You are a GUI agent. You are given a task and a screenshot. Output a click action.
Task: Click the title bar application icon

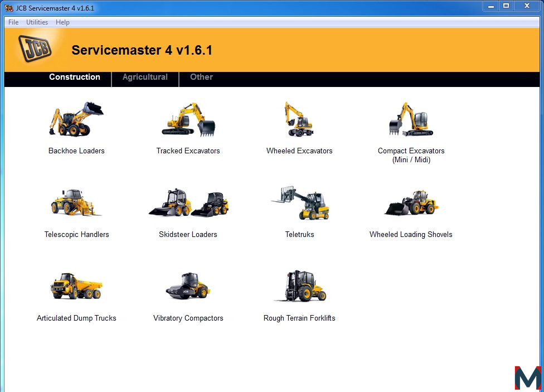[9, 8]
